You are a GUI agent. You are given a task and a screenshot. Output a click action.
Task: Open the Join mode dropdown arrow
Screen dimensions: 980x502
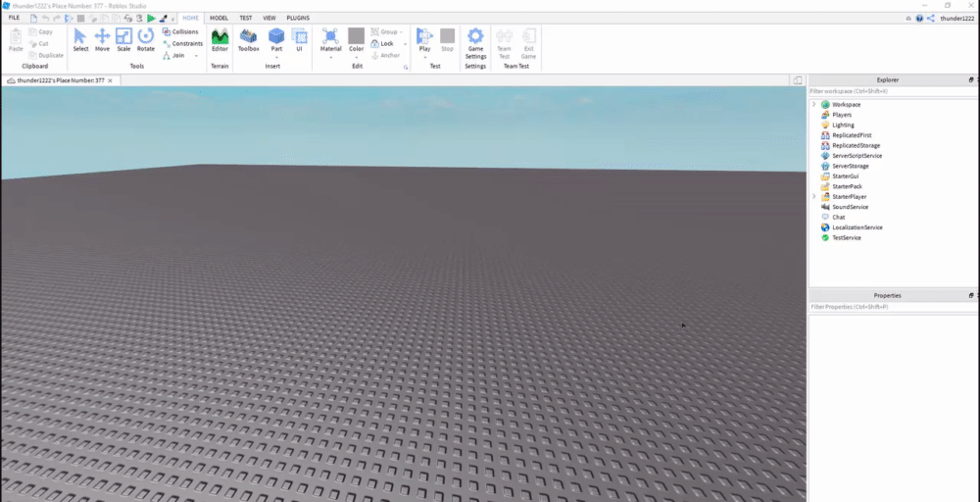[x=196, y=56]
